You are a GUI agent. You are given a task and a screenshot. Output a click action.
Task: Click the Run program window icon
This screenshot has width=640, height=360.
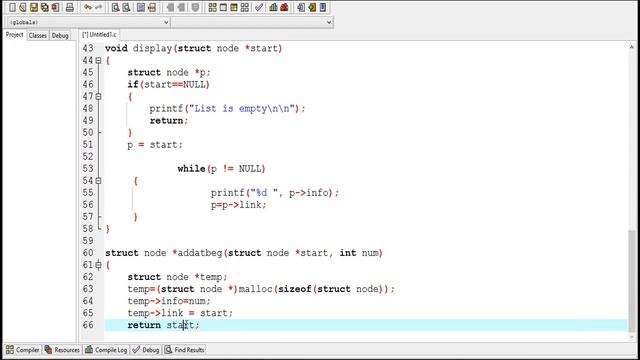(223, 7)
